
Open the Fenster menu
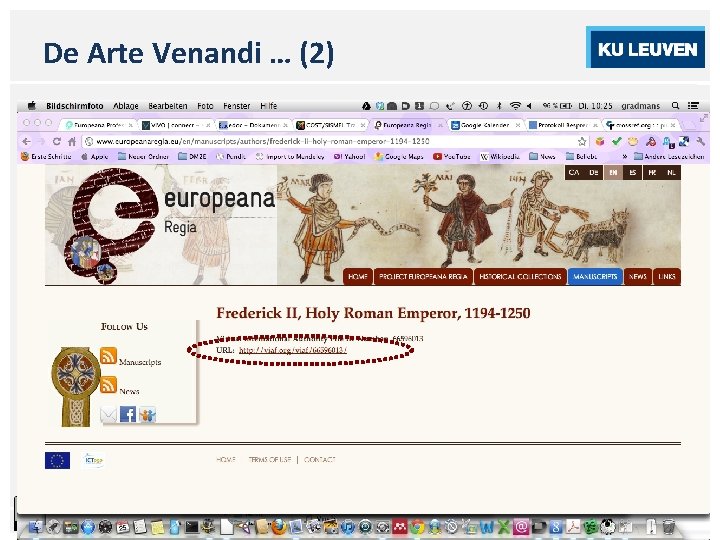pyautogui.click(x=236, y=106)
